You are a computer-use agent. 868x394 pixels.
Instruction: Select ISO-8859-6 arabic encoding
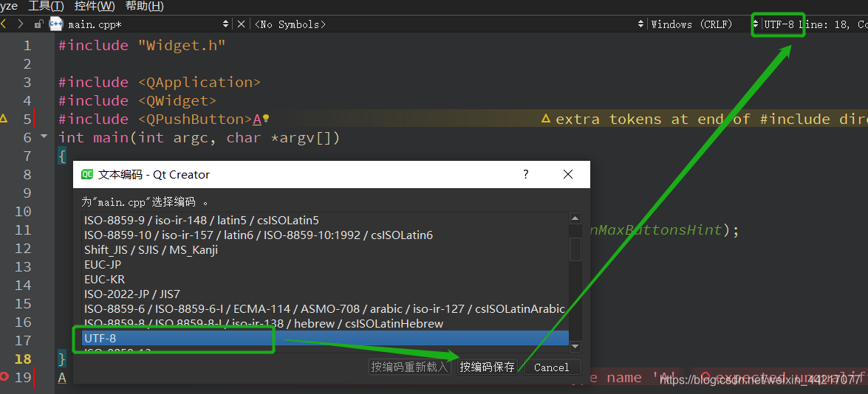coord(325,308)
